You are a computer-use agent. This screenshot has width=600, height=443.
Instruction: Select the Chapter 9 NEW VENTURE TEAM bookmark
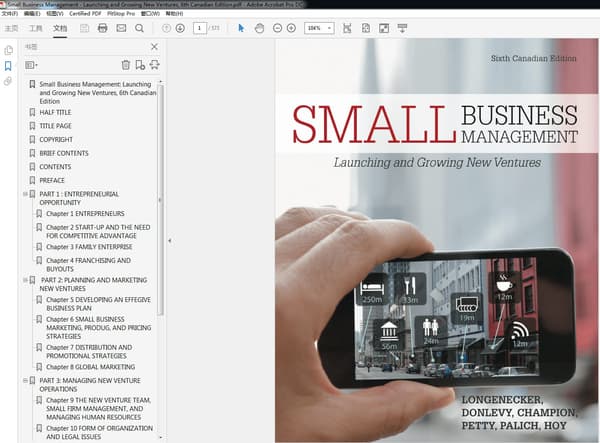click(99, 409)
